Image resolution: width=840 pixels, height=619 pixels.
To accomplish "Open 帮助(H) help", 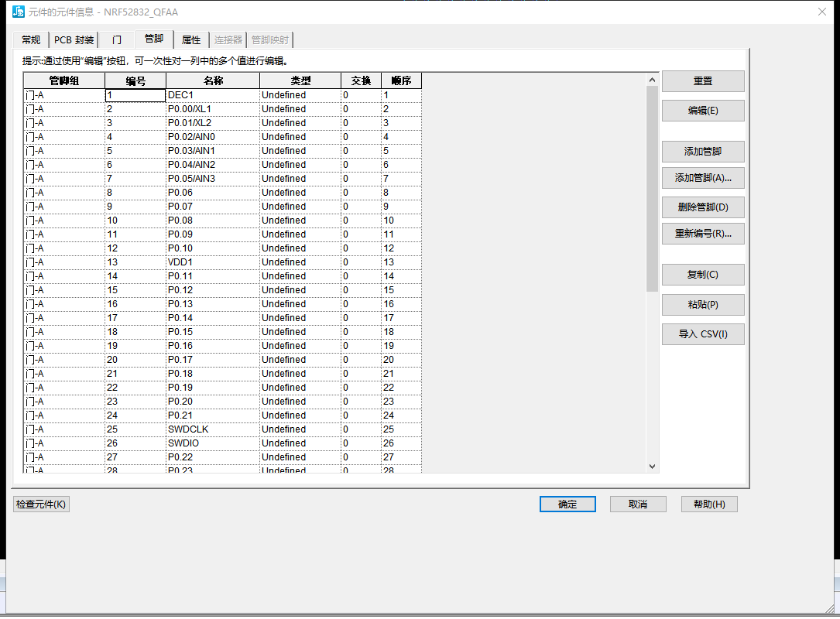I will (x=709, y=504).
